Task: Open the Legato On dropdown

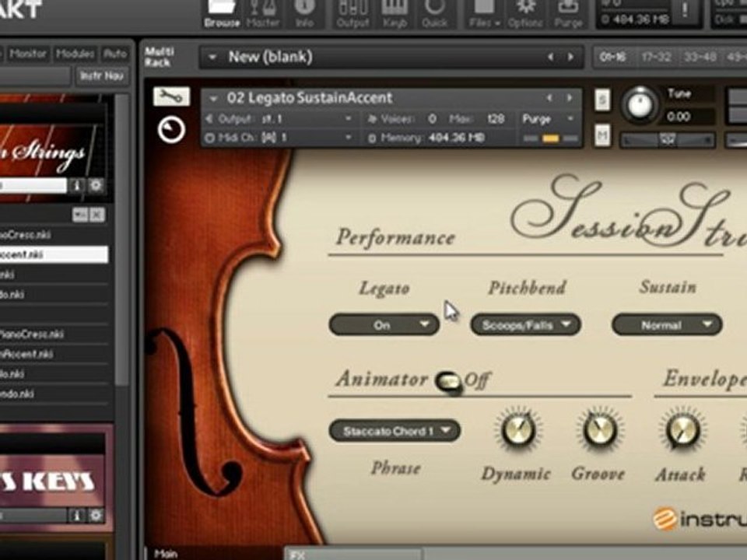Action: coord(384,325)
